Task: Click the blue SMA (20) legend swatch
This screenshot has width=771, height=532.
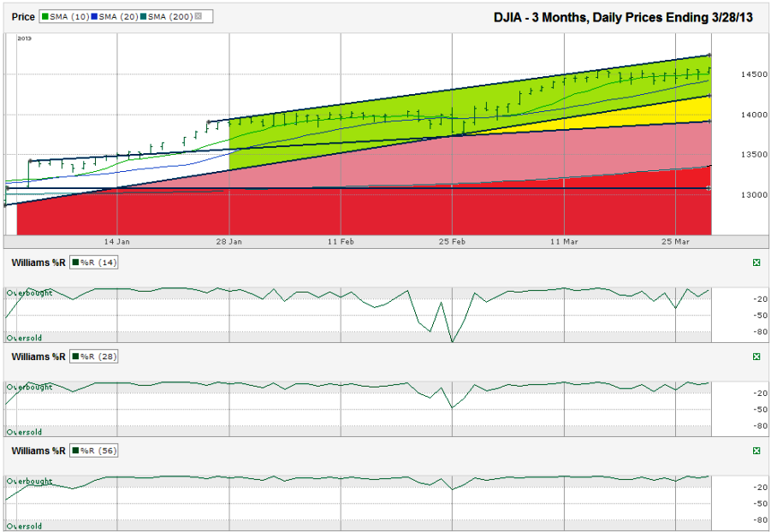Action: point(94,17)
